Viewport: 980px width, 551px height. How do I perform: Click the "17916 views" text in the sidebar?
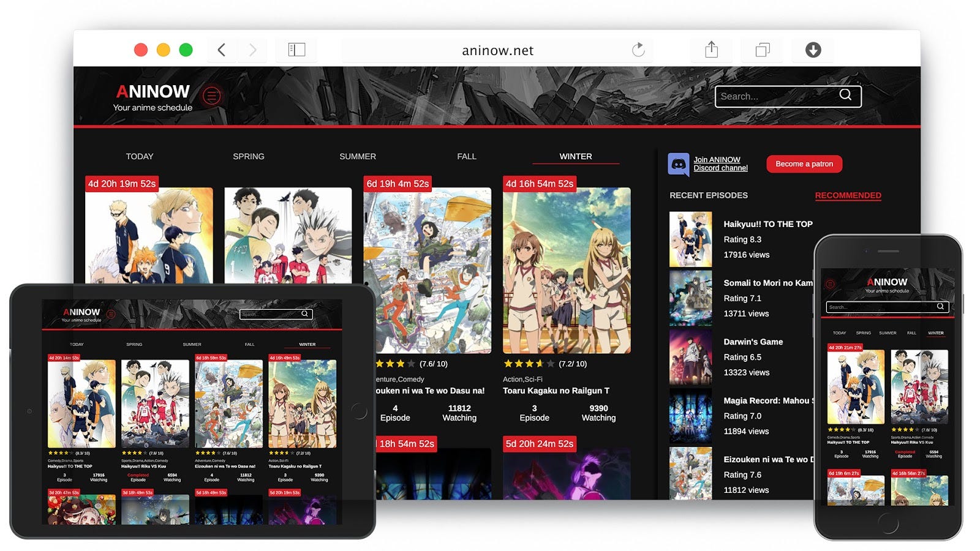click(747, 255)
